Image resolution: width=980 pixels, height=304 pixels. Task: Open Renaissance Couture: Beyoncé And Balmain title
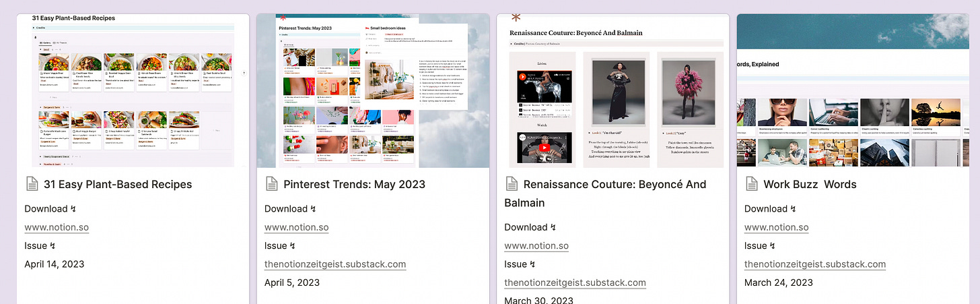606,193
